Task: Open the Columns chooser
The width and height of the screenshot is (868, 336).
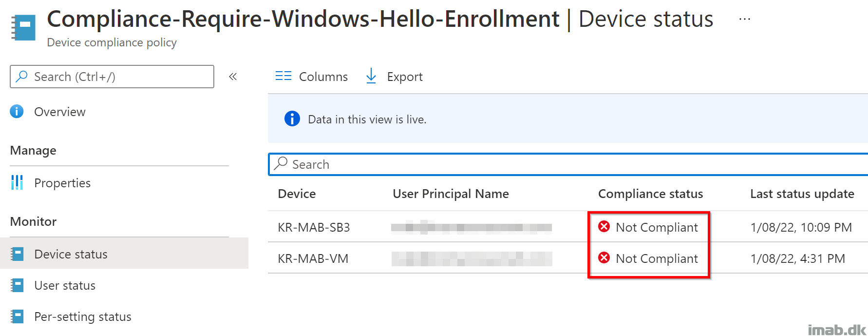Action: (x=312, y=77)
